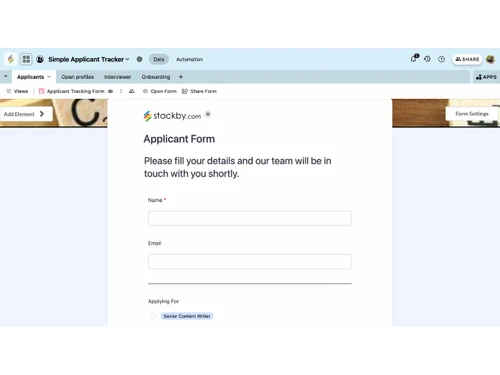This screenshot has height=375, width=500.
Task: Click the Stackby logo icon in header
Action: [x=10, y=59]
